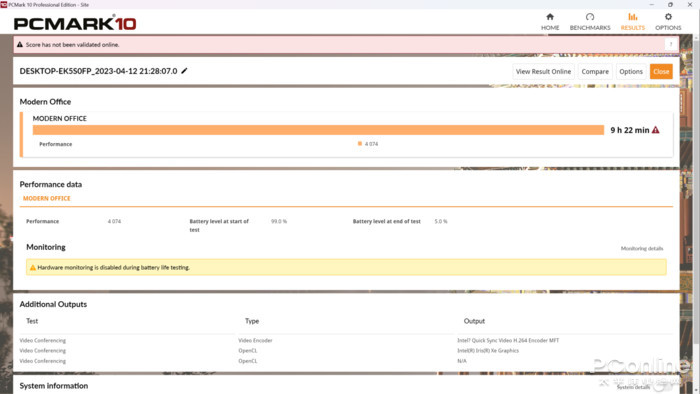
Task: Open Monitoring details link
Action: pyautogui.click(x=642, y=249)
